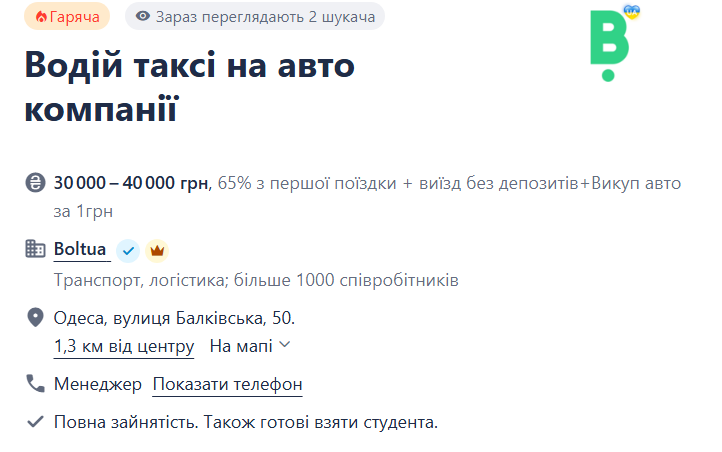Screen dimensions: 722x452
Task: Show phone via Показати телефон
Action: click(227, 384)
